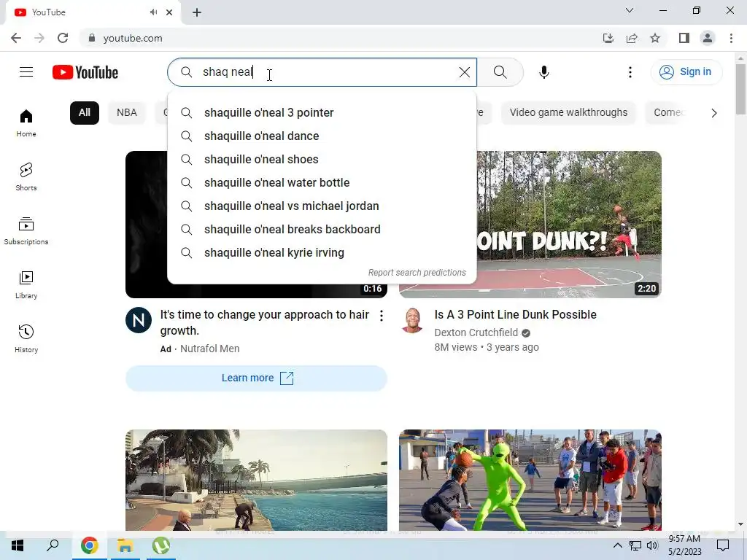
Task: Open File Explorer from taskbar
Action: 125,545
